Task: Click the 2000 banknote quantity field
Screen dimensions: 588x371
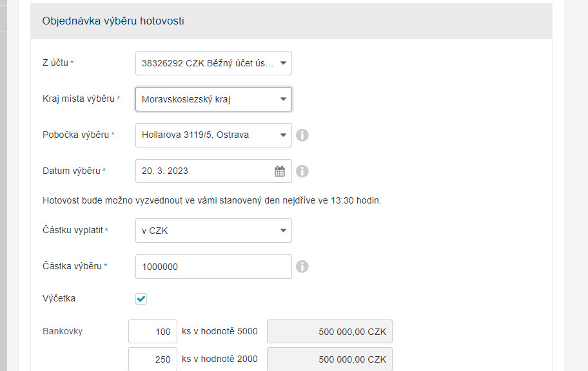Action: pos(153,359)
